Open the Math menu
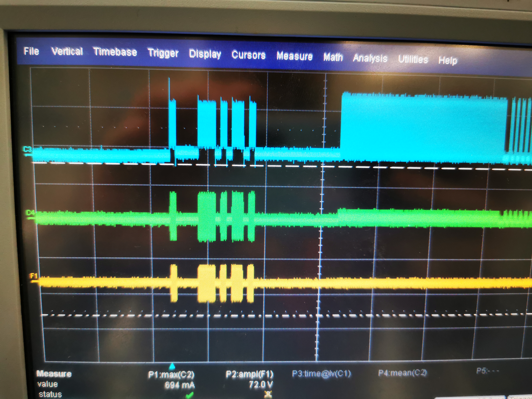This screenshot has height=399, width=532. 333,57
